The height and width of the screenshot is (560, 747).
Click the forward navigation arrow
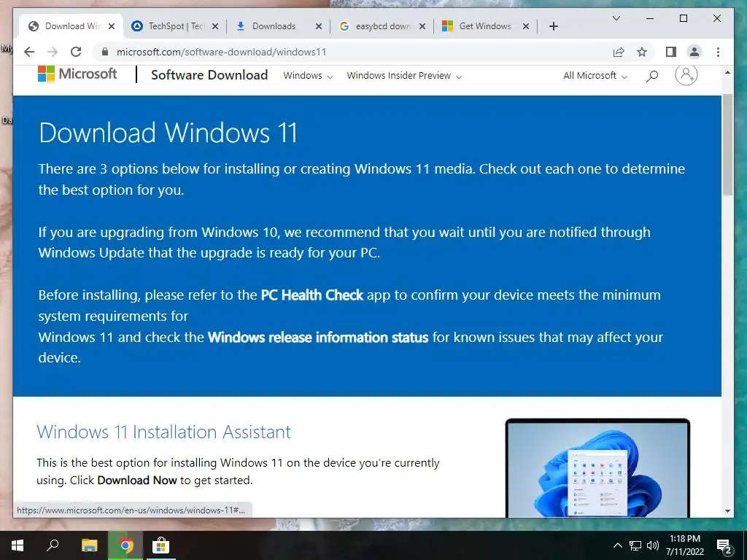(53, 52)
